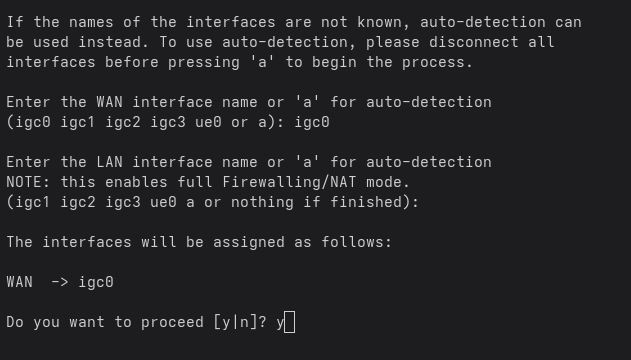
Task: Click 'Enter the WAN interface name' line
Action: [x=249, y=102]
